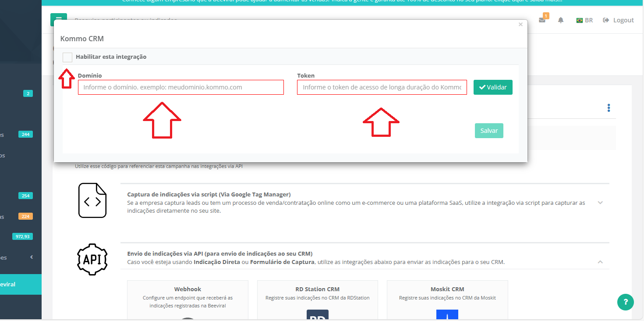Open the BR language selector
The image size is (644, 321).
click(x=585, y=20)
